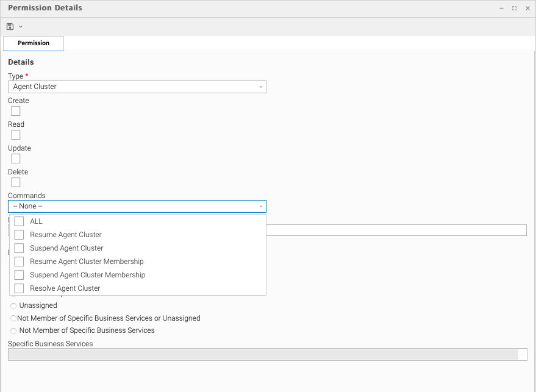Select Suspend Agent Cluster Membership command
Viewport: 536px width, 392px height.
click(x=19, y=275)
